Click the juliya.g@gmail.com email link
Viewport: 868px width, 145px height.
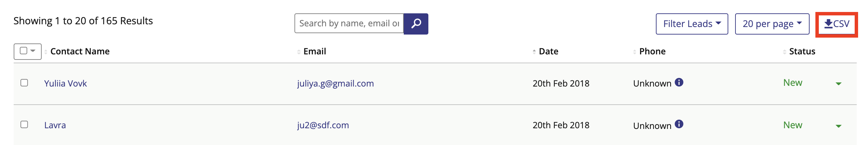point(335,83)
